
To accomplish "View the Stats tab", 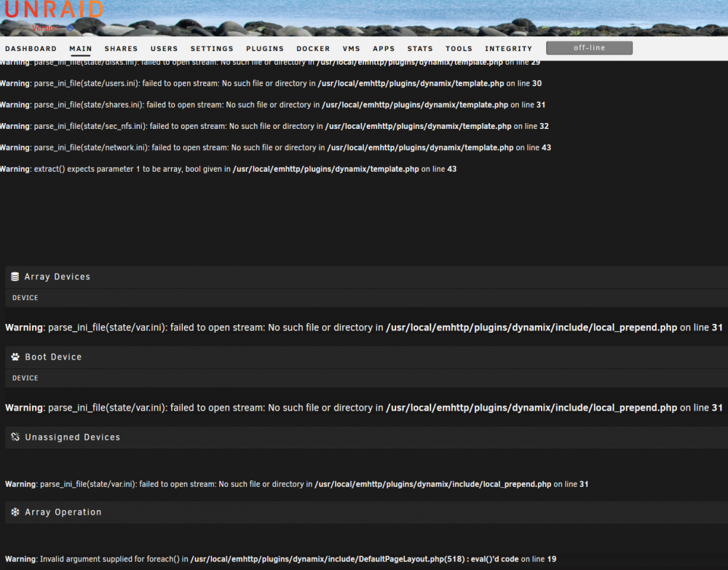I will tap(420, 49).
